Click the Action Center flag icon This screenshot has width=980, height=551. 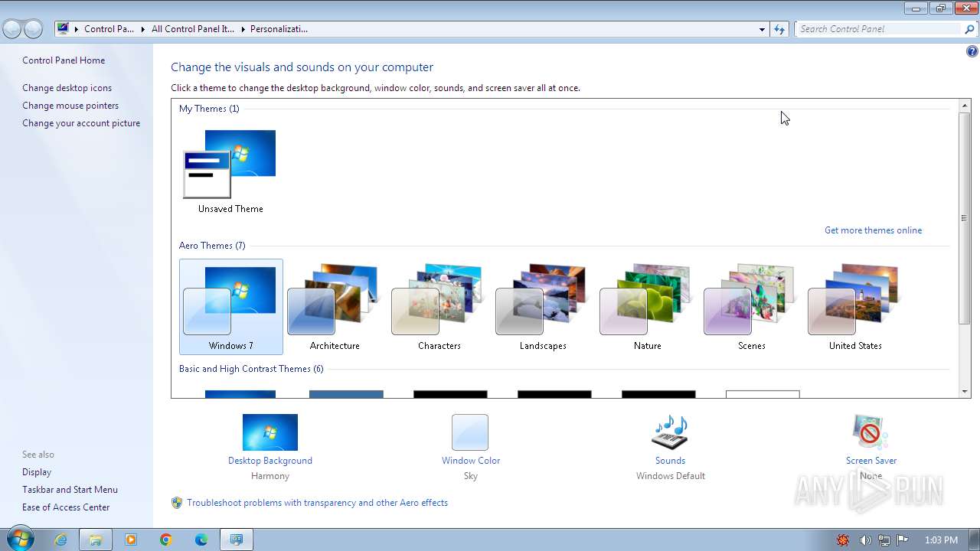[x=903, y=540]
